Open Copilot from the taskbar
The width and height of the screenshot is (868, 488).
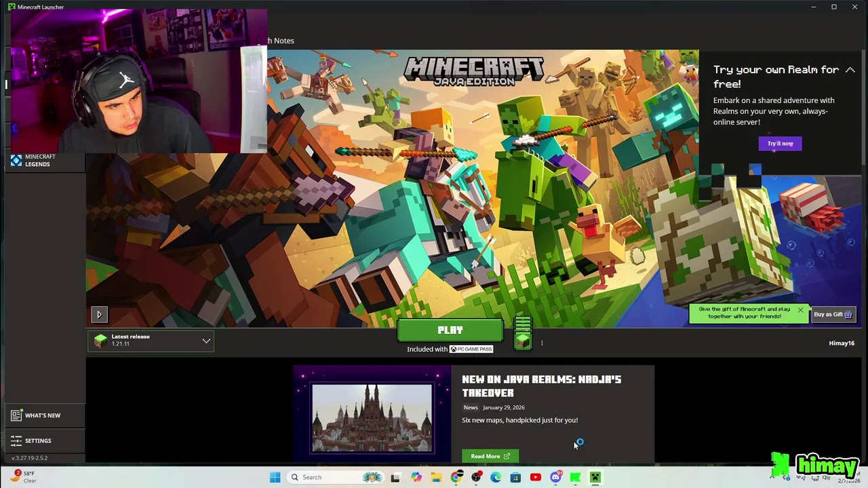click(x=416, y=477)
